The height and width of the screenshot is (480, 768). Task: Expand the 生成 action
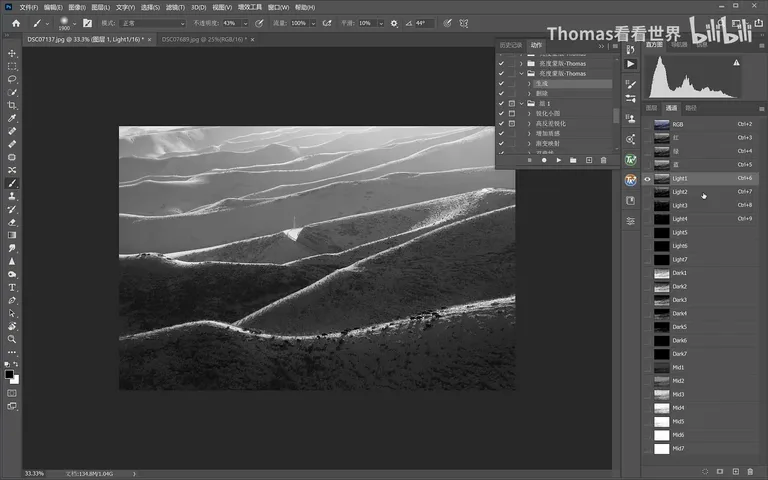tap(529, 84)
